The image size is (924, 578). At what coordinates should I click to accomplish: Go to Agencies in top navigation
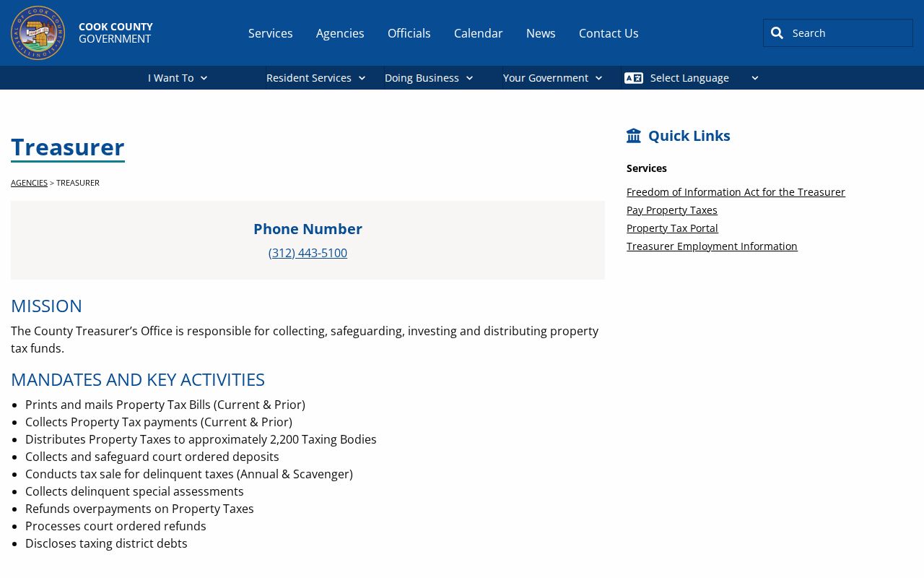tap(340, 33)
